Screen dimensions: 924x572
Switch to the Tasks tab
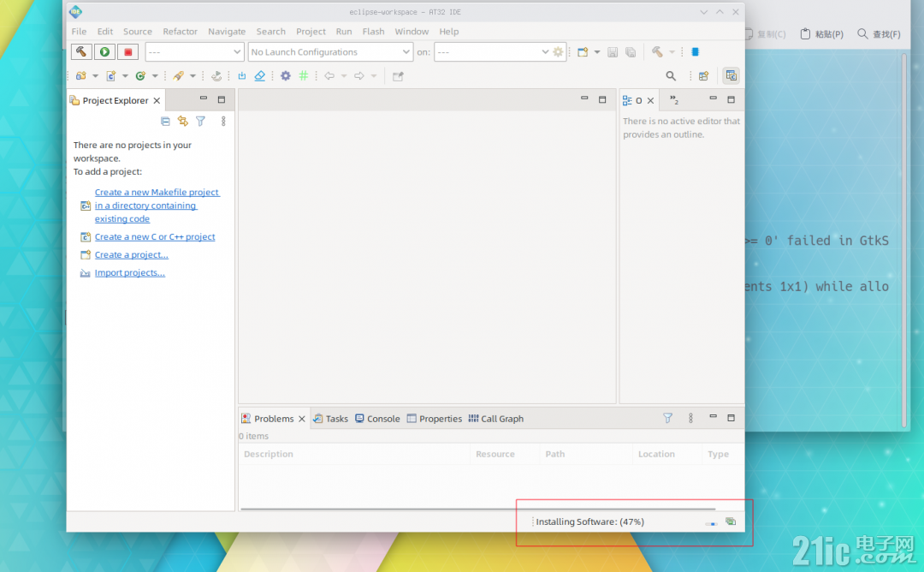point(330,419)
